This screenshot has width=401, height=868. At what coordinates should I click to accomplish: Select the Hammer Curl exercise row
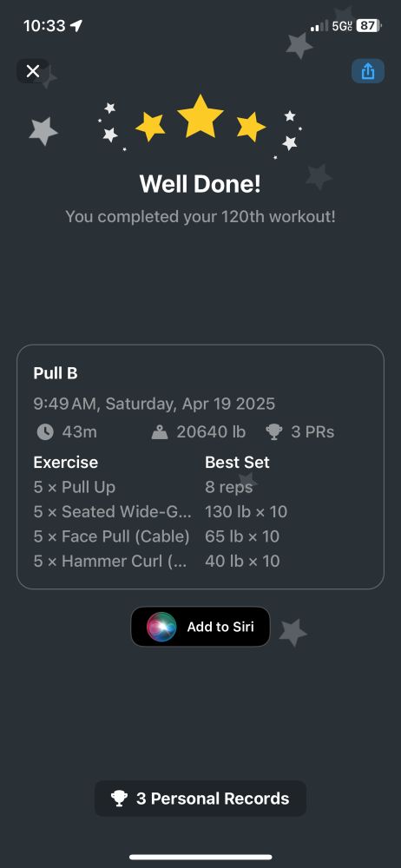(200, 562)
